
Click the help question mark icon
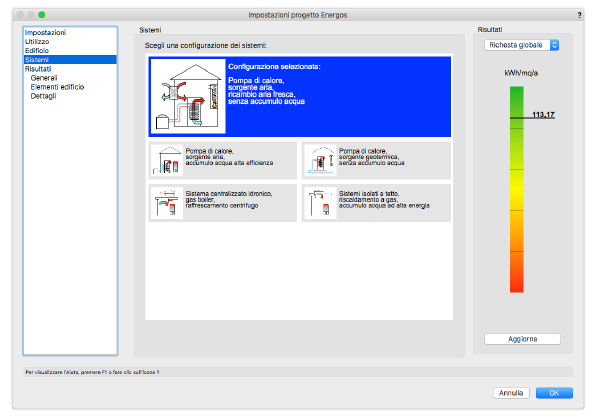pos(579,15)
